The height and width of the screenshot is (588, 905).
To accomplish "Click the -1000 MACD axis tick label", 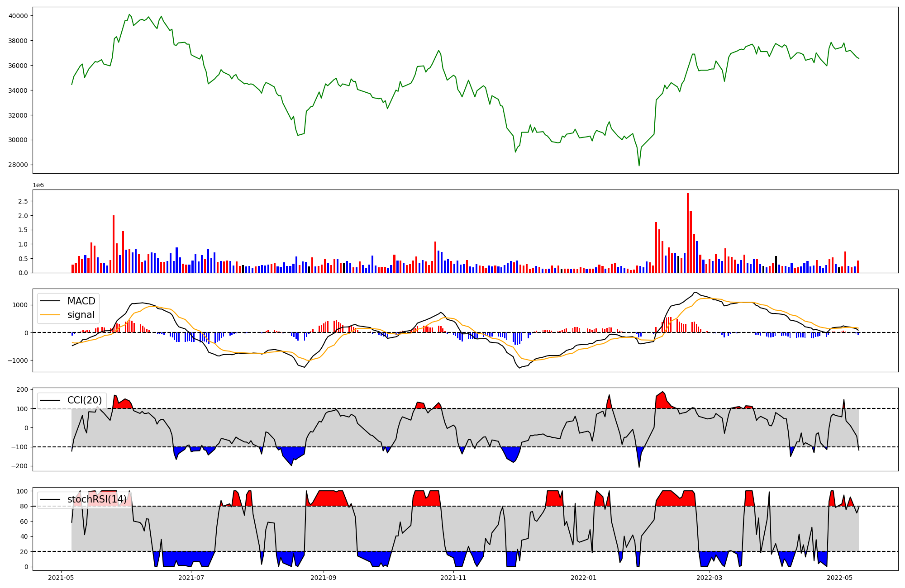I will (17, 360).
